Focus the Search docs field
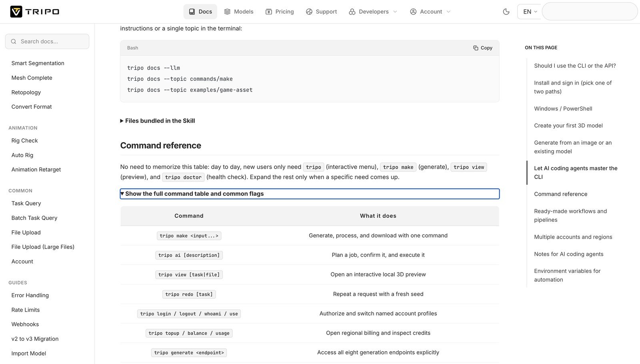This screenshot has width=640, height=364. [47, 42]
